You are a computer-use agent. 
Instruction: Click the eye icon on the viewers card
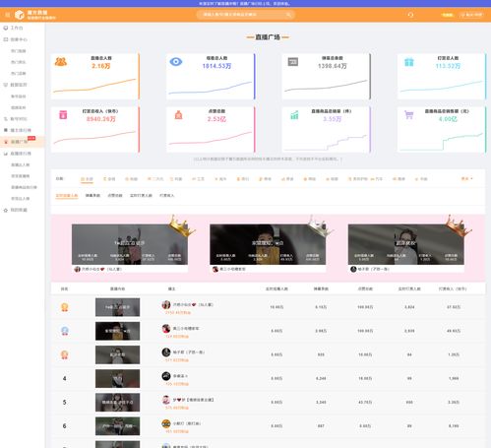point(176,62)
